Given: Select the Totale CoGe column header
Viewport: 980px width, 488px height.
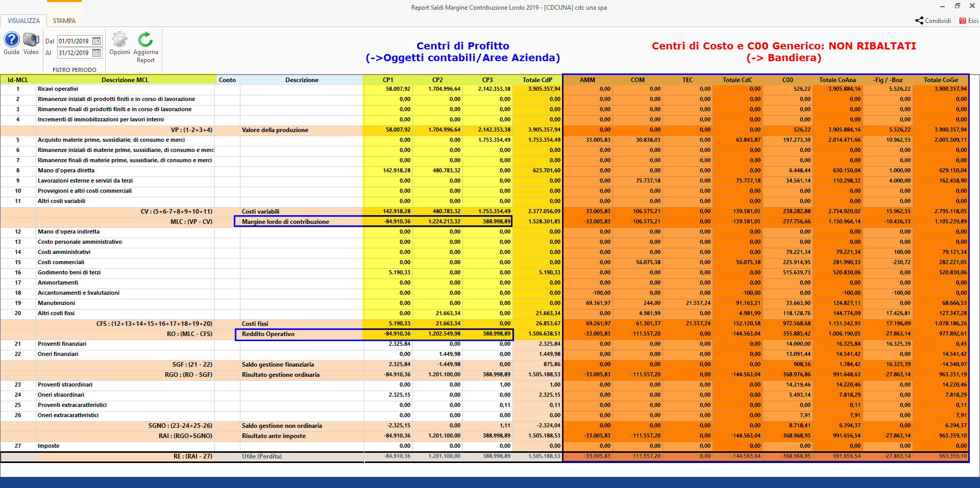Looking at the screenshot, I should [941, 80].
